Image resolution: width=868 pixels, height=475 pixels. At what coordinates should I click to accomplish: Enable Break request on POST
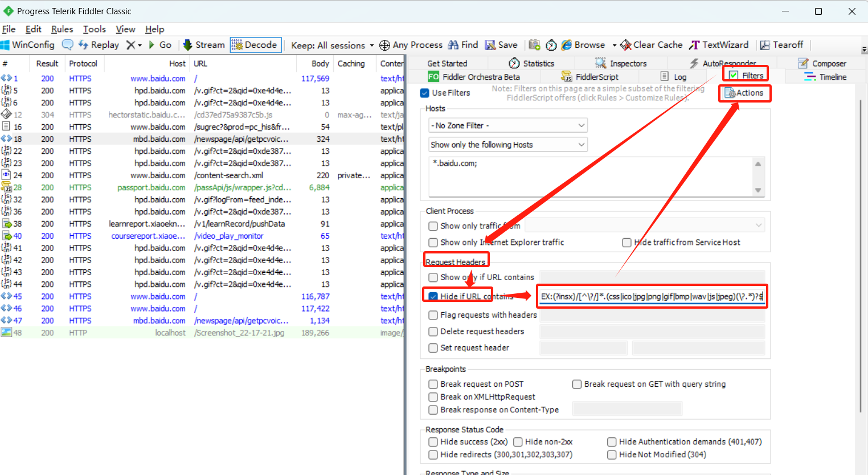pyautogui.click(x=433, y=384)
